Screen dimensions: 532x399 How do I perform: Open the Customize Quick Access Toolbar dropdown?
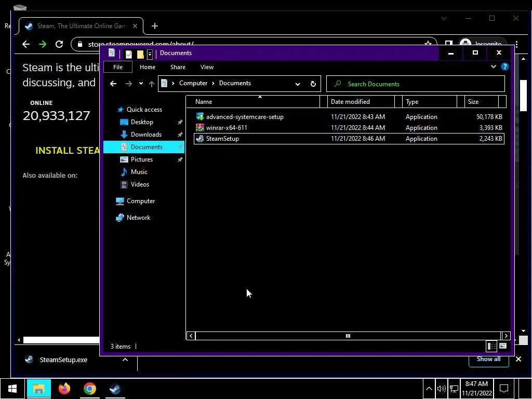click(150, 54)
